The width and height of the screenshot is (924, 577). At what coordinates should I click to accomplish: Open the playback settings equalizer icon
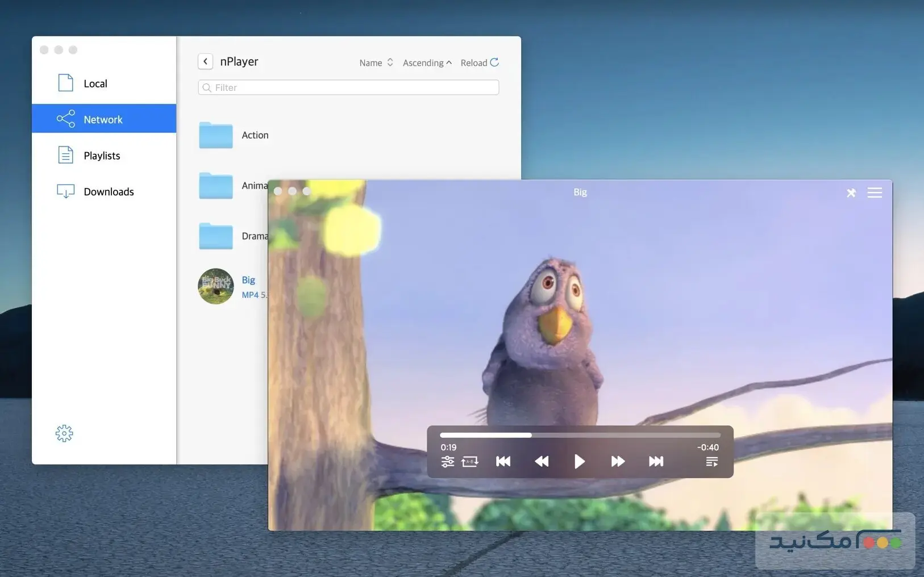[x=448, y=462]
